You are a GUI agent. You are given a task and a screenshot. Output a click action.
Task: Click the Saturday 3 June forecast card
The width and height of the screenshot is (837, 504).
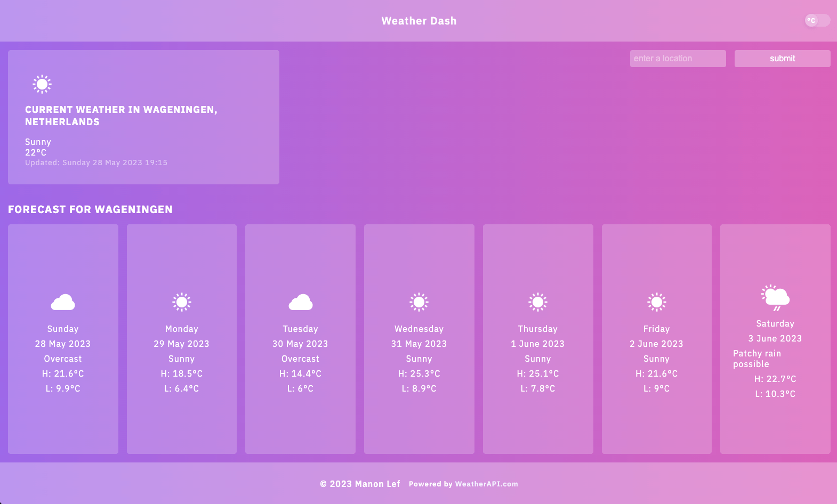775,338
